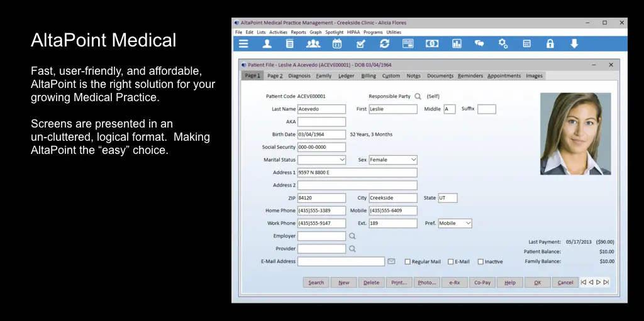
Task: Click the Responsible Party magnifier icon
Action: (x=418, y=97)
